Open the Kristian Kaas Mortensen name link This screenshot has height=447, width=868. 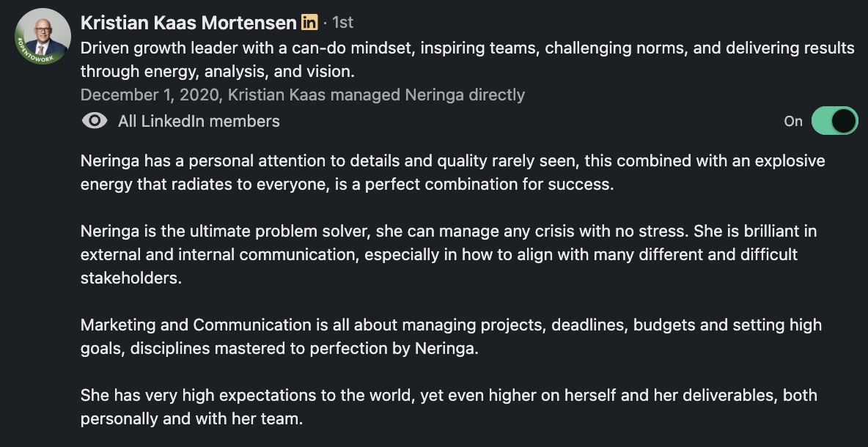[188, 23]
